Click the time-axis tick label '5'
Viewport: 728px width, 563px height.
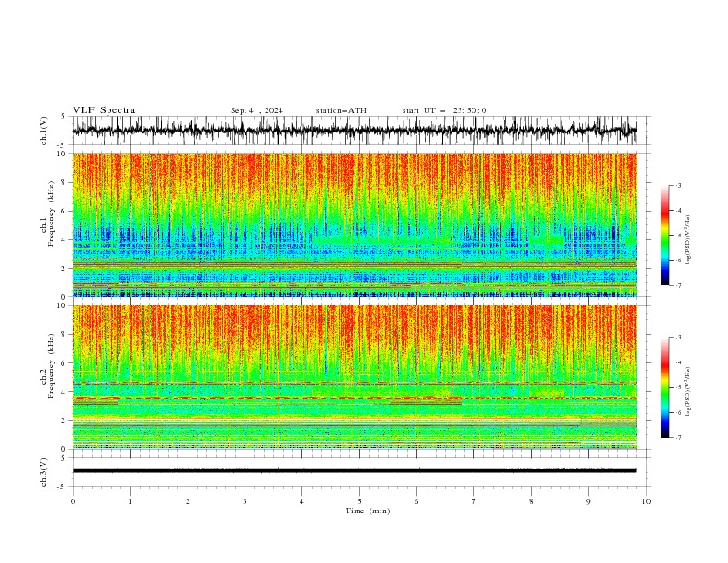tap(359, 501)
